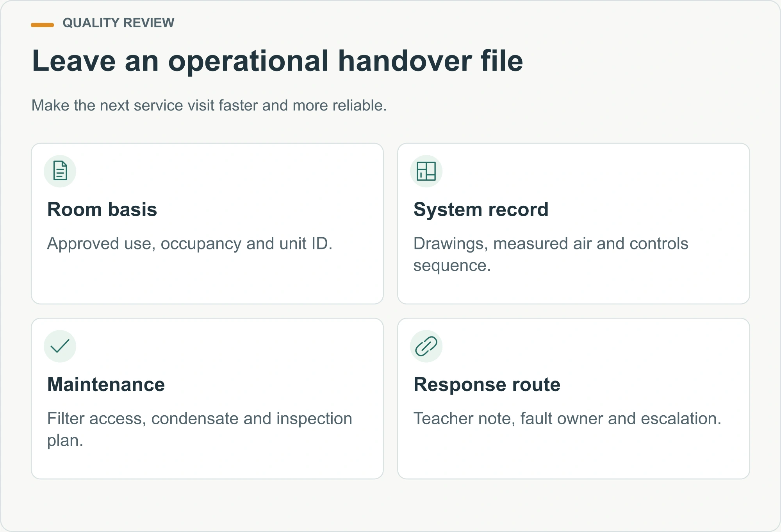Select the System record card heading

[x=481, y=210]
